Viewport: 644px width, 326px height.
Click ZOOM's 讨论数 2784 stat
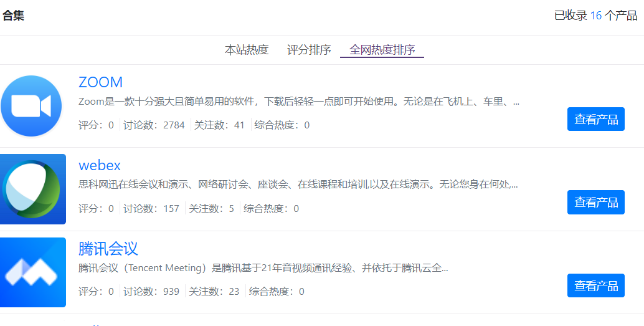point(154,125)
